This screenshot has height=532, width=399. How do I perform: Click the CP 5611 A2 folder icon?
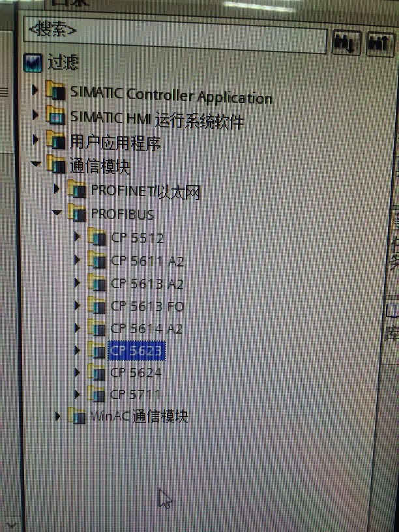[96, 260]
